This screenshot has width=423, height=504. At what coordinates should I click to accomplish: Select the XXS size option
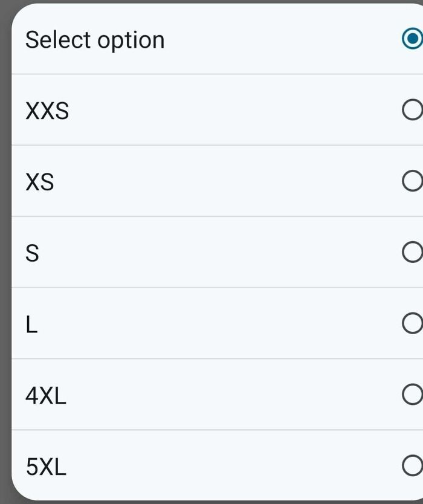[211, 111]
